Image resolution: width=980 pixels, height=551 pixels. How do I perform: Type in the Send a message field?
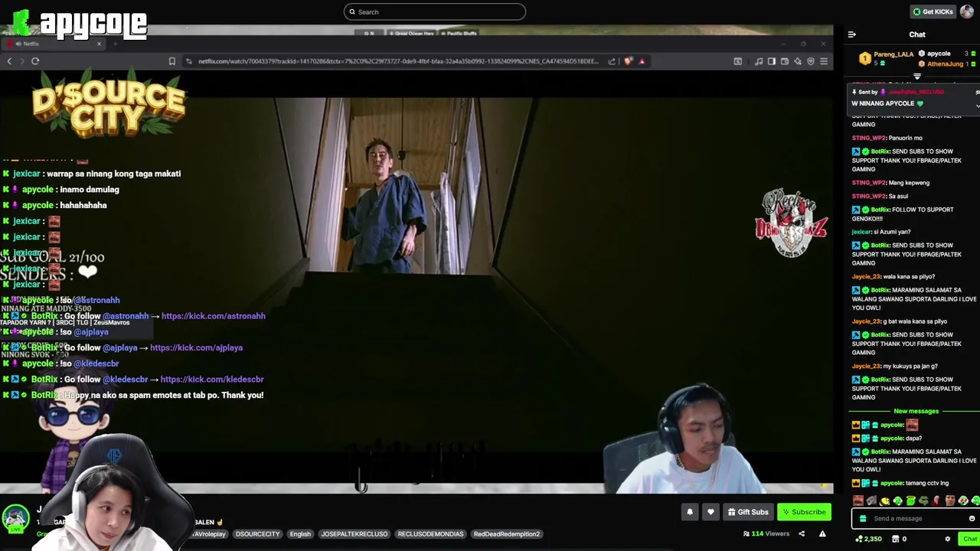(x=915, y=518)
